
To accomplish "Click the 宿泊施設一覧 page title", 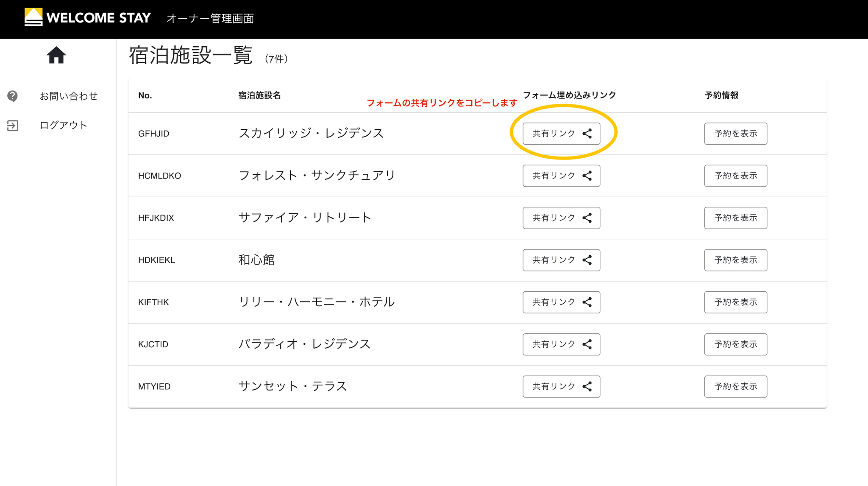I will [x=191, y=56].
